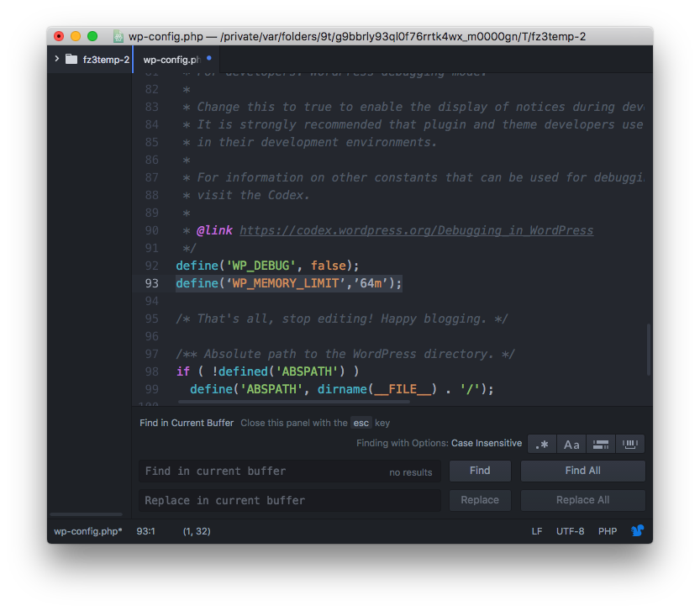Image resolution: width=700 pixels, height=611 pixels.
Task: Click the Find button
Action: [x=480, y=471]
